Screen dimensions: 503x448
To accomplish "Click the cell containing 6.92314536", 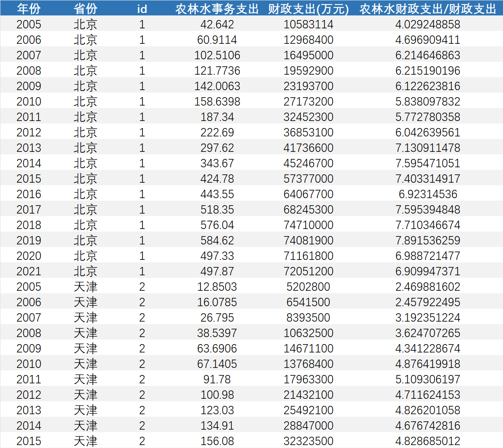I will click(428, 194).
